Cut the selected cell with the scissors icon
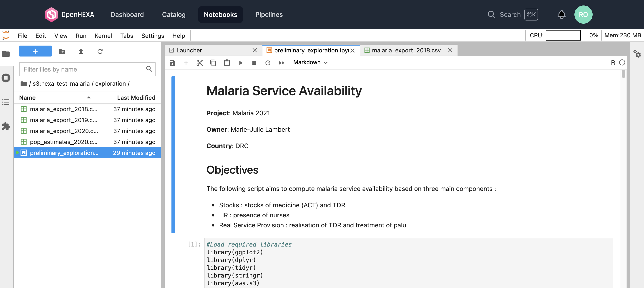 tap(199, 63)
